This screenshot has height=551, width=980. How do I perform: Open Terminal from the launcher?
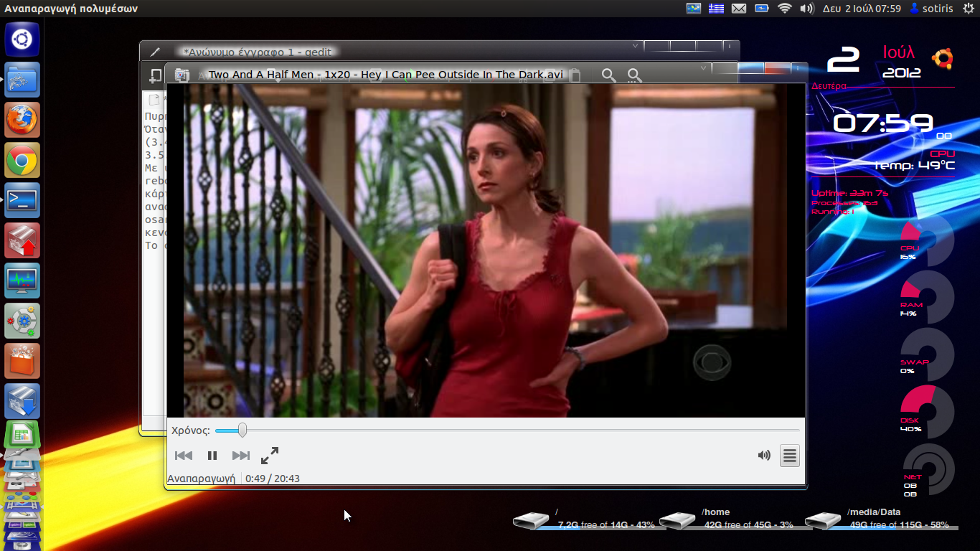pos(22,200)
